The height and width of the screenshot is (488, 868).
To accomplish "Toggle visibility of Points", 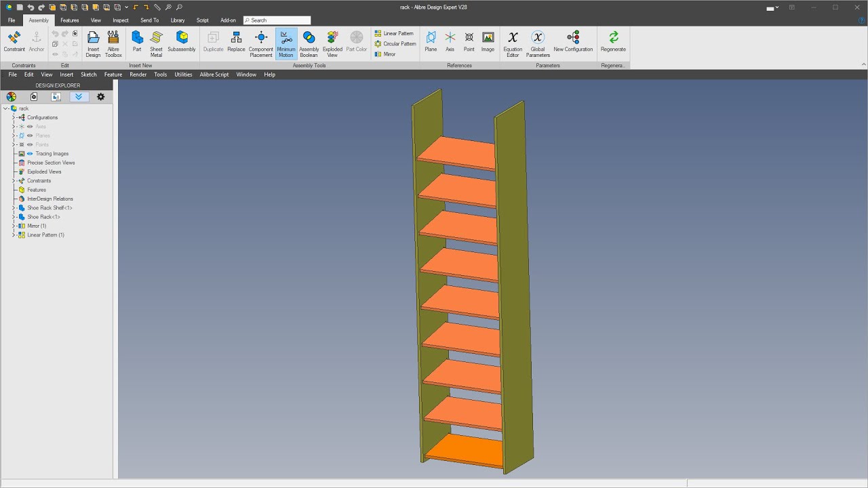I will click(30, 144).
